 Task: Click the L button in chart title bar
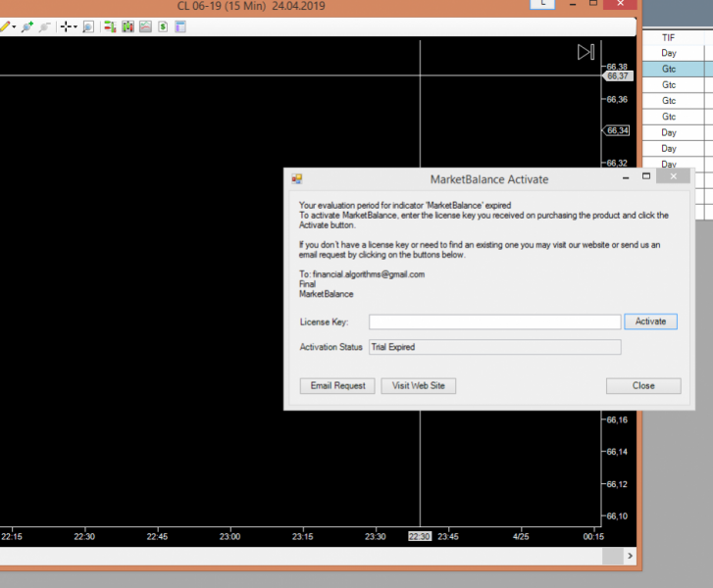tap(543, 4)
